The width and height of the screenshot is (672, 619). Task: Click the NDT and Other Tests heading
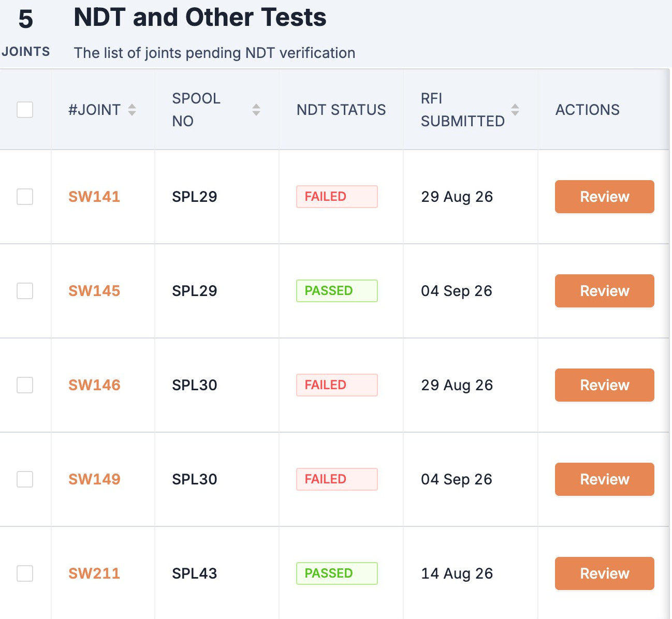[x=200, y=17]
